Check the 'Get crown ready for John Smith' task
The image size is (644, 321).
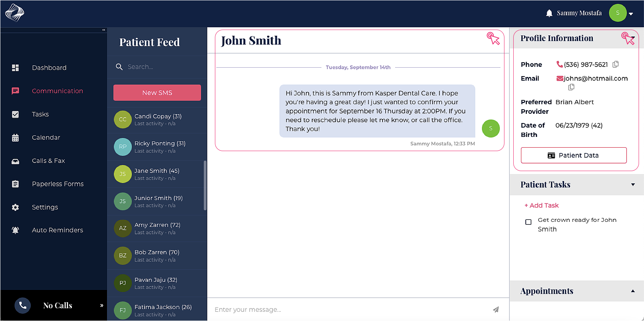(528, 222)
